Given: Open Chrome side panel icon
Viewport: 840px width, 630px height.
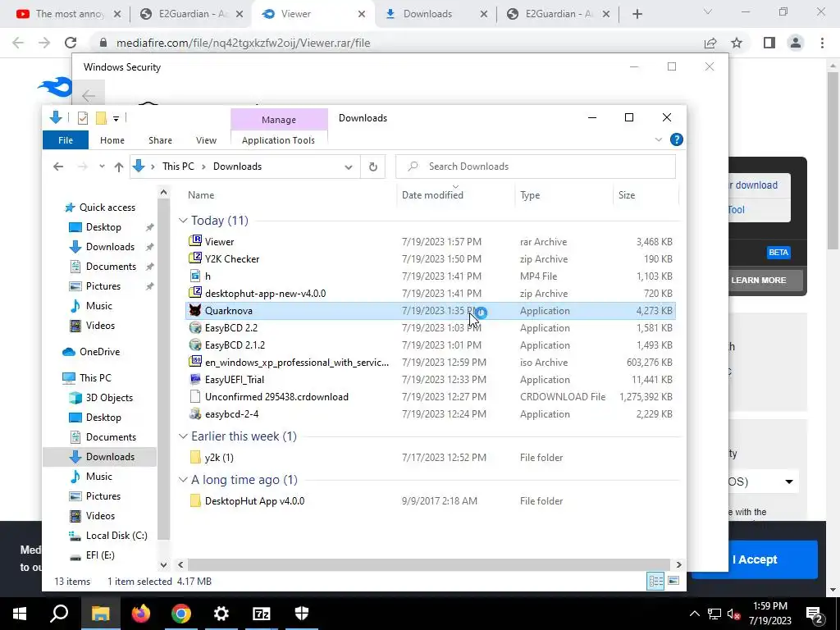Looking at the screenshot, I should pyautogui.click(x=769, y=43).
